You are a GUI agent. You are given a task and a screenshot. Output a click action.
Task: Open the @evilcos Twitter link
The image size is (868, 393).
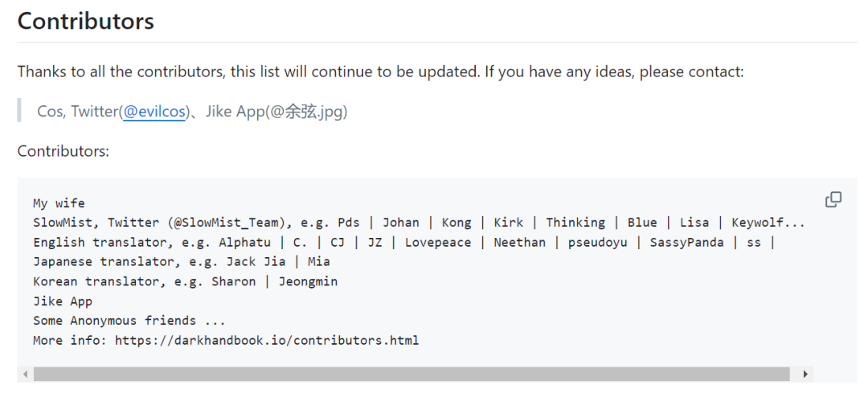tap(154, 112)
